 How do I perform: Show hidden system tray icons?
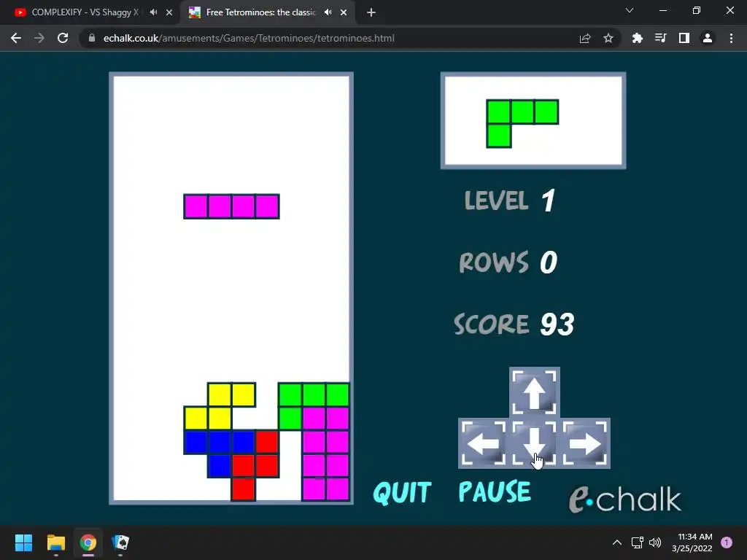click(x=616, y=542)
